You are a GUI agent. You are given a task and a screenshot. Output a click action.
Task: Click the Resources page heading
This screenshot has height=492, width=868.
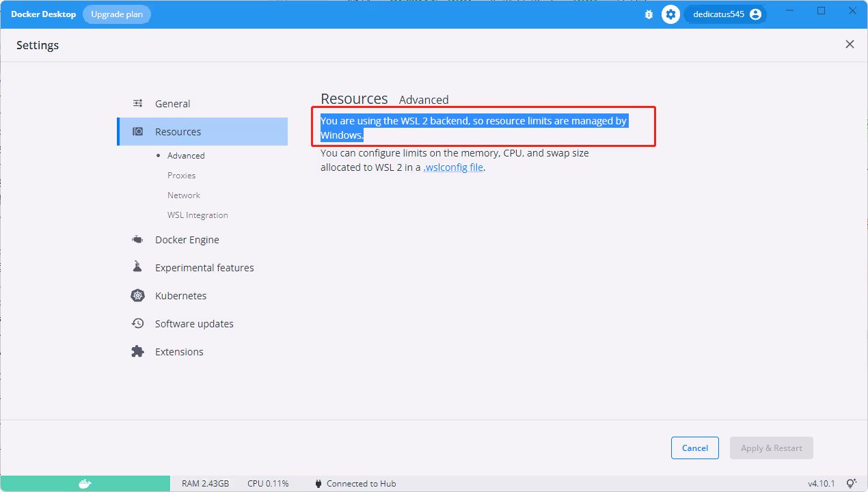354,98
